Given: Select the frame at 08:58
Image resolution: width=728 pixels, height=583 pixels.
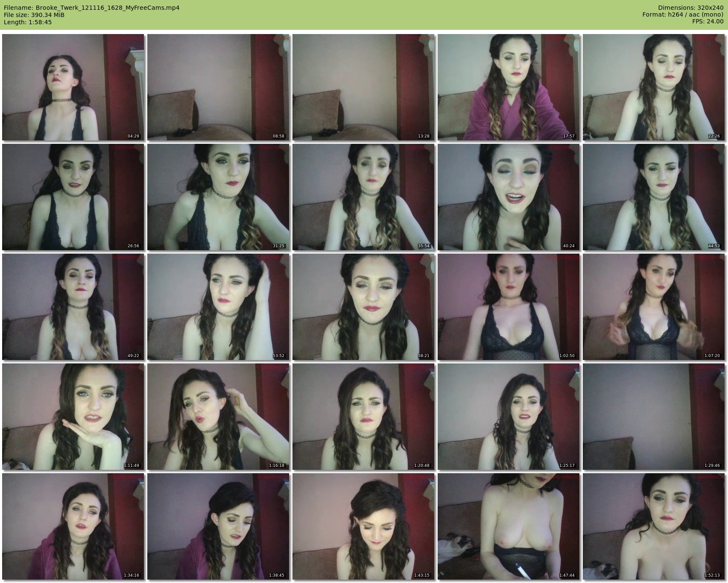Looking at the screenshot, I should click(x=218, y=87).
